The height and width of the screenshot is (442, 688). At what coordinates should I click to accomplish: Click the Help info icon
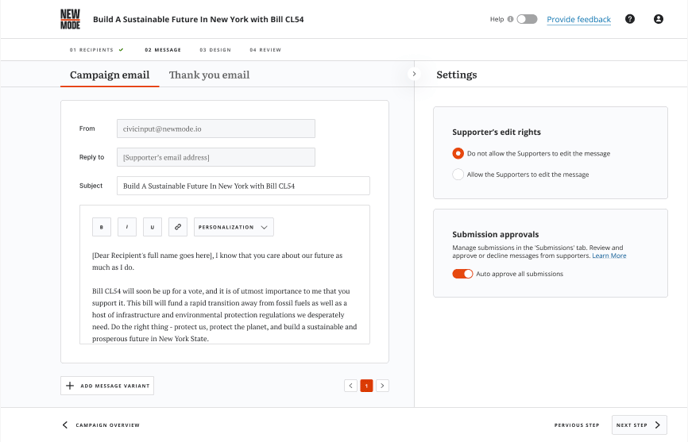[x=510, y=19]
